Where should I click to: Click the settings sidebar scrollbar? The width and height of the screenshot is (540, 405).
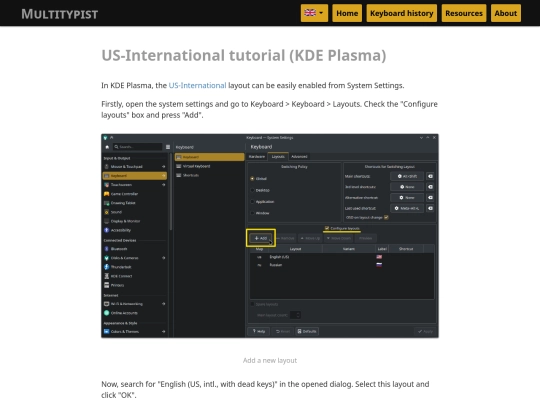pyautogui.click(x=170, y=192)
